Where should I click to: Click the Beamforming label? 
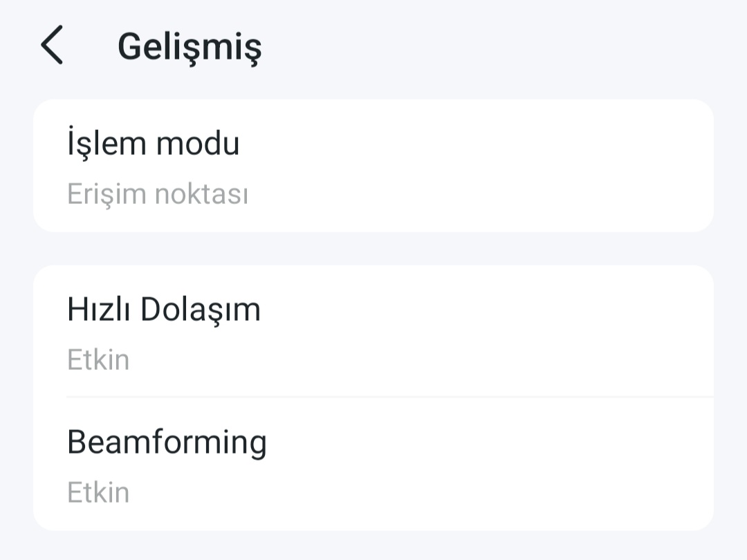click(x=167, y=442)
